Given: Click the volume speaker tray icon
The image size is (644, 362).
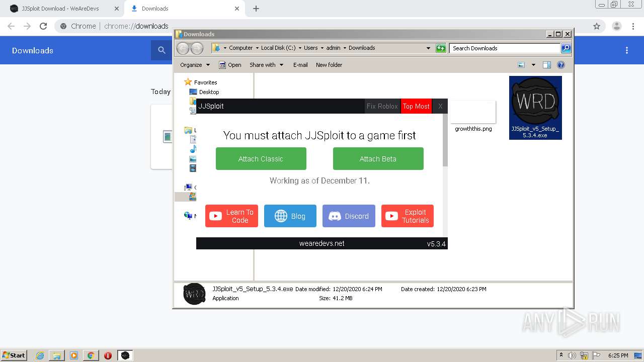Looking at the screenshot, I should tap(572, 355).
